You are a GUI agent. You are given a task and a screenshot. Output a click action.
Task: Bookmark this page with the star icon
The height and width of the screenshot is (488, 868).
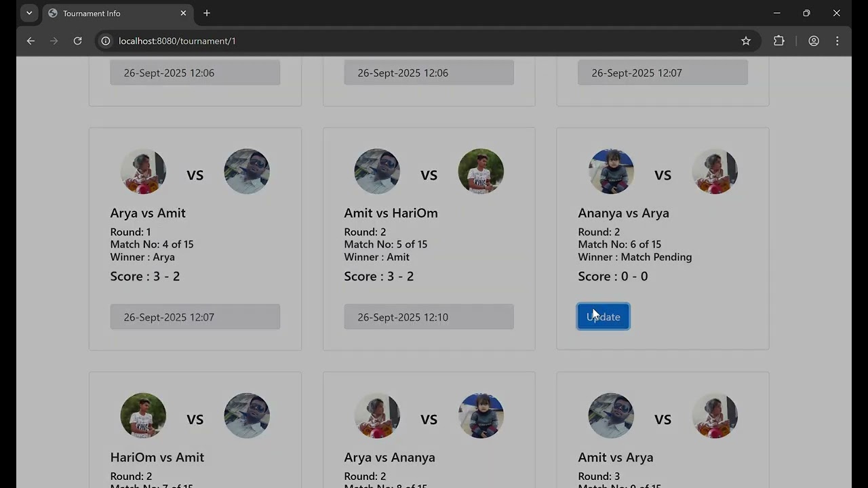pyautogui.click(x=746, y=41)
